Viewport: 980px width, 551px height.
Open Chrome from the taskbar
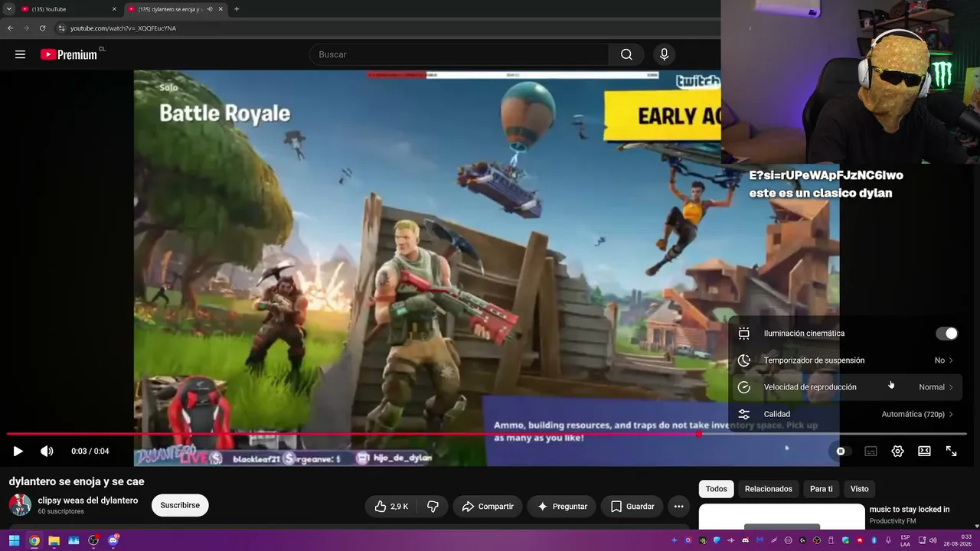[x=34, y=540]
